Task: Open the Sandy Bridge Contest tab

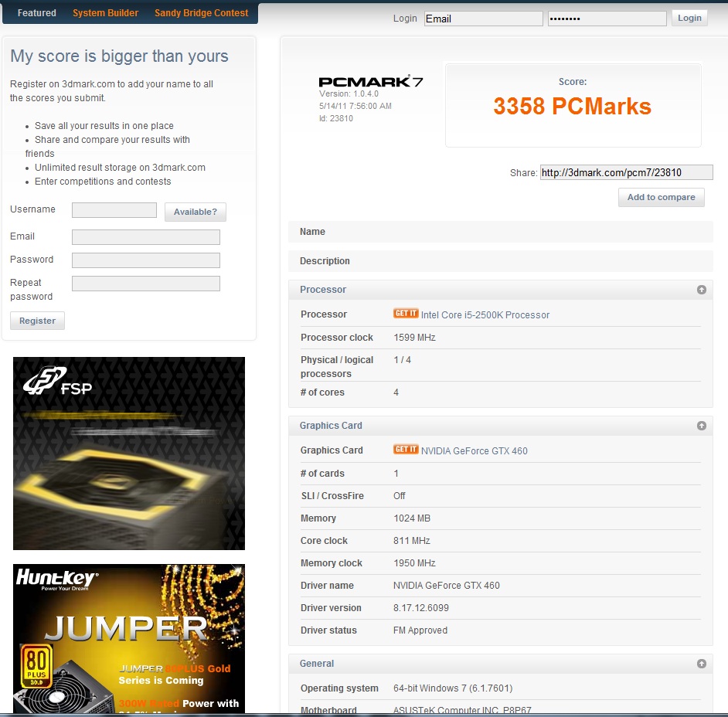Action: coord(202,13)
